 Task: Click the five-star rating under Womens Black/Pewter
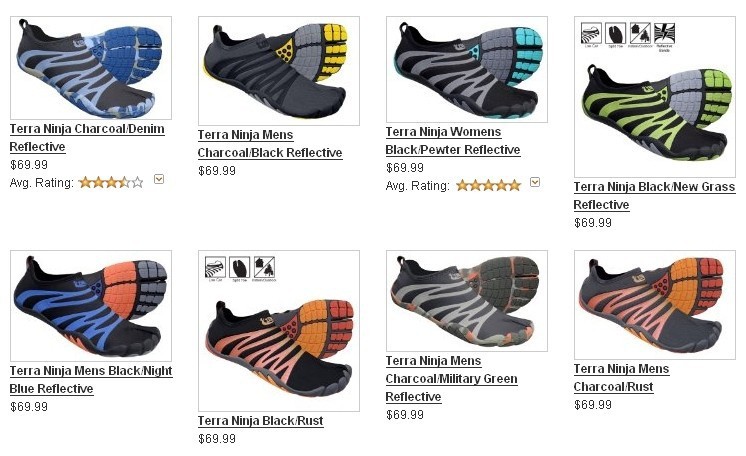point(489,185)
